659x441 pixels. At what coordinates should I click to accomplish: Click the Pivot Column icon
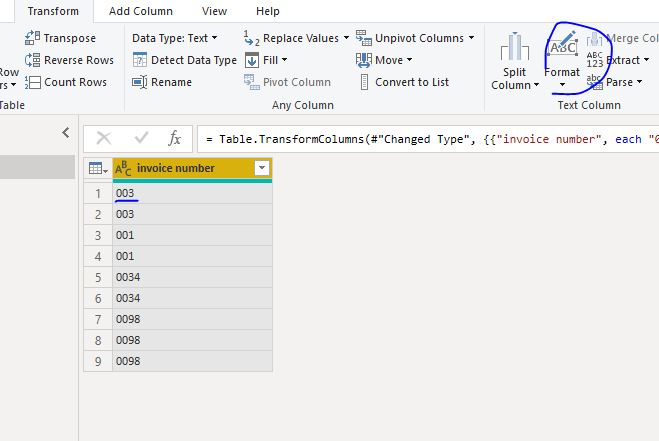252,82
